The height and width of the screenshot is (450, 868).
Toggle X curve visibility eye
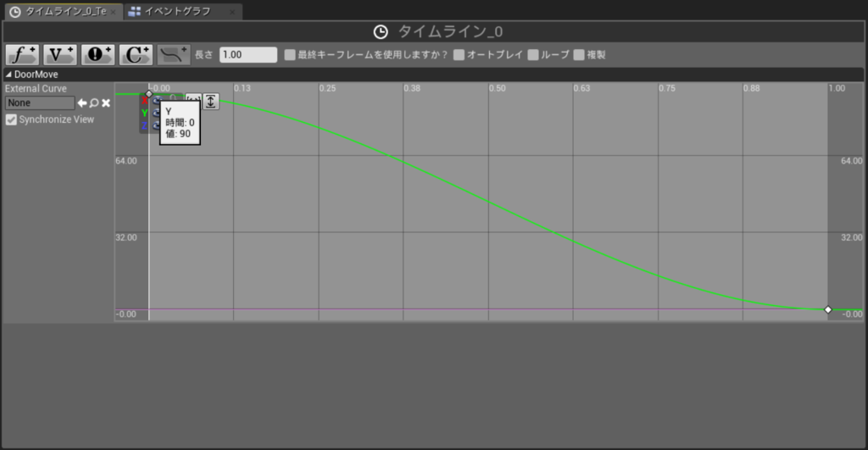157,100
